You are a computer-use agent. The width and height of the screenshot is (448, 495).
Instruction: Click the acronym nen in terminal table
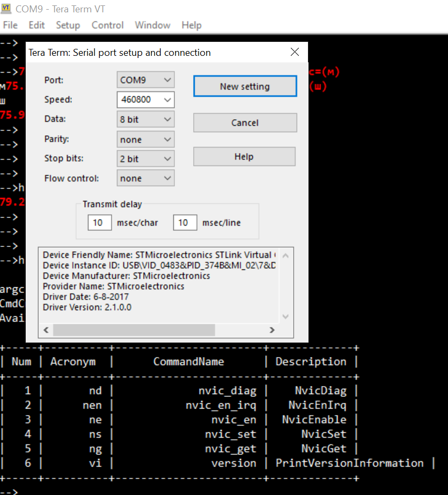click(x=92, y=405)
